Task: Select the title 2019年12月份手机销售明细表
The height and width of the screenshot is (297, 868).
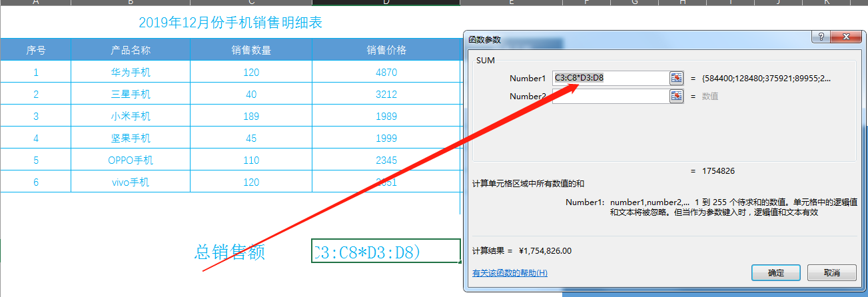Action: coord(230,23)
